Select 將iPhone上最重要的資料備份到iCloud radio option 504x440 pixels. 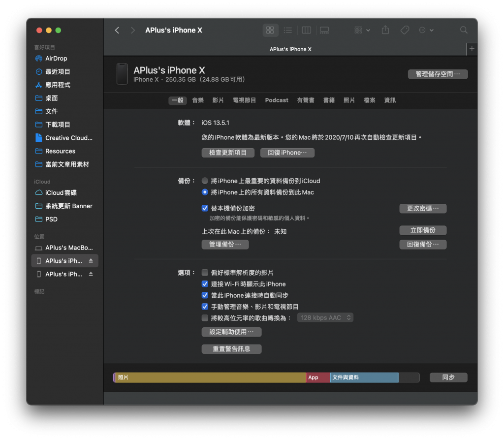205,181
